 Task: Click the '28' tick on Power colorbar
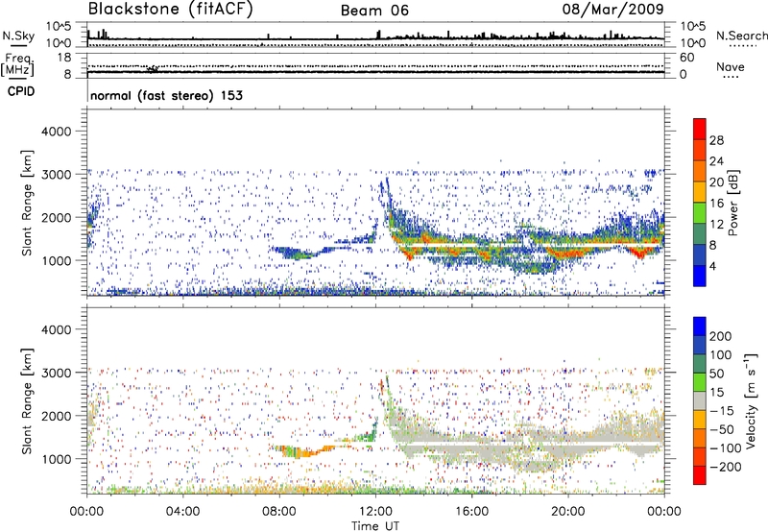point(716,140)
